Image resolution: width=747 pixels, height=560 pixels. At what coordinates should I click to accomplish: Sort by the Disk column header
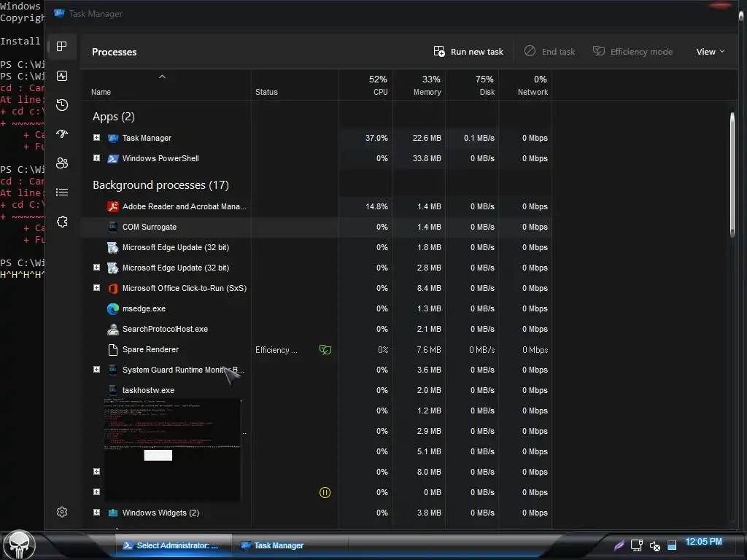tap(473, 85)
